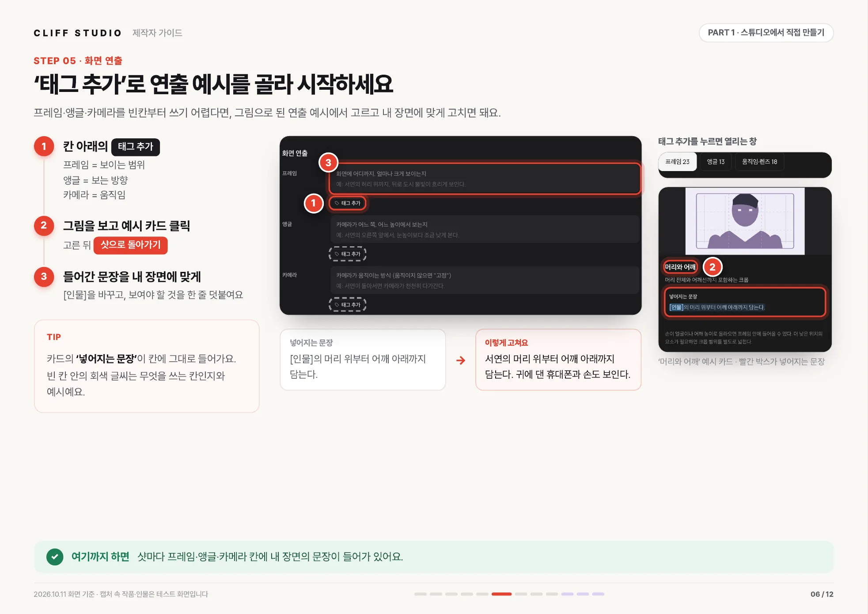This screenshot has height=614, width=868.
Task: Switch to the 움직임·렌즈 18 tab
Action: (759, 162)
